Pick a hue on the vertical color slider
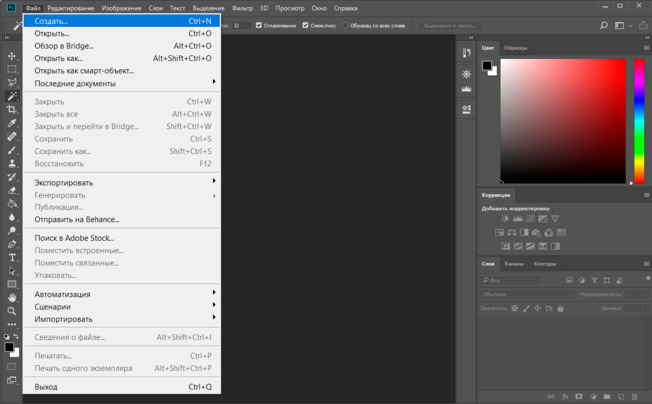The width and height of the screenshot is (652, 404). (x=639, y=121)
